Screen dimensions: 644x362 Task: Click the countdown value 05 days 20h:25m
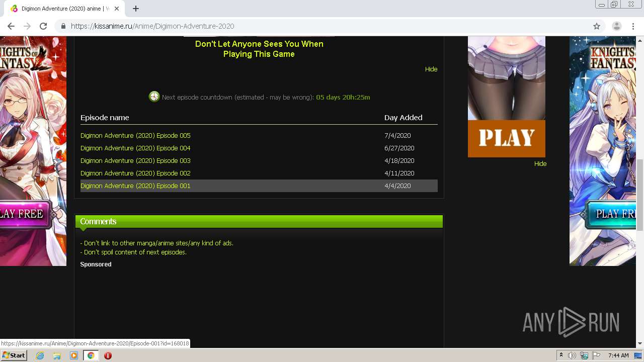coord(343,97)
